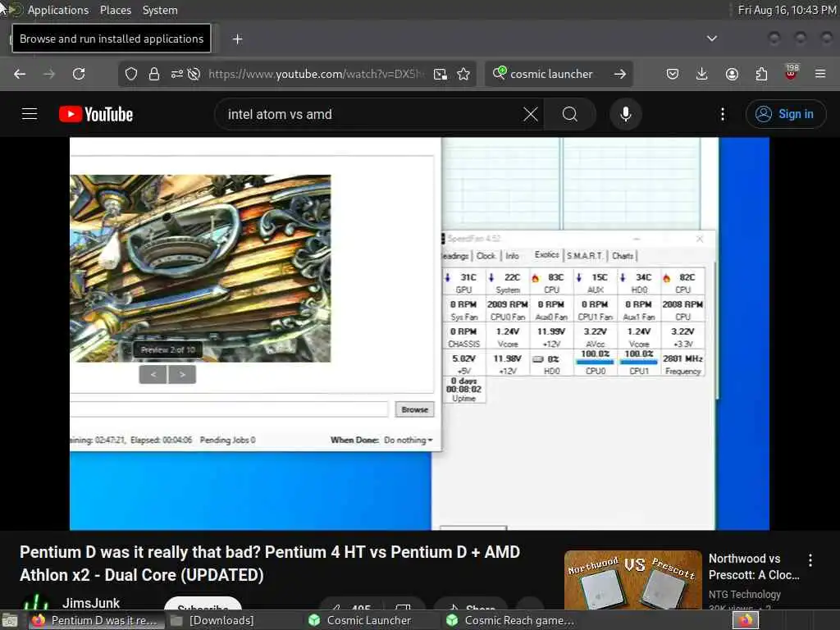Open a new browser tab

point(237,39)
